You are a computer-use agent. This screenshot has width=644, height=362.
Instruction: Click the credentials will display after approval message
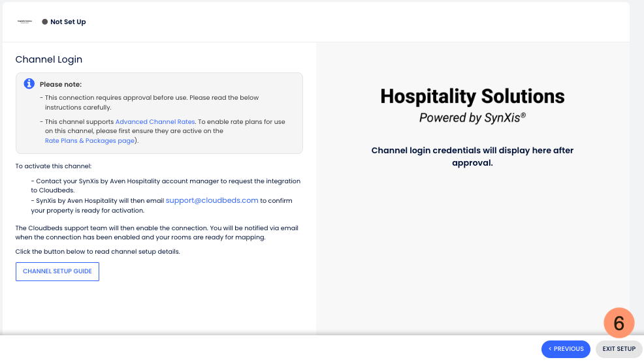pyautogui.click(x=472, y=157)
